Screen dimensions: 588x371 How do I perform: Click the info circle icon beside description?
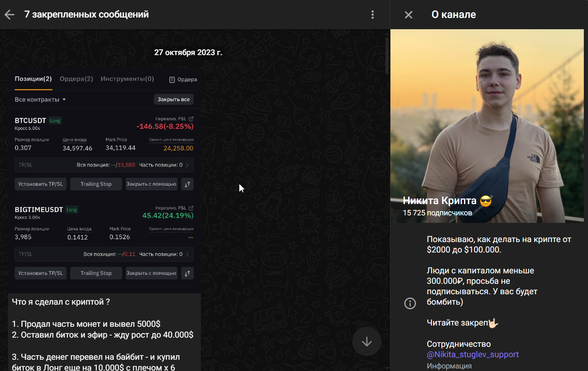click(410, 303)
